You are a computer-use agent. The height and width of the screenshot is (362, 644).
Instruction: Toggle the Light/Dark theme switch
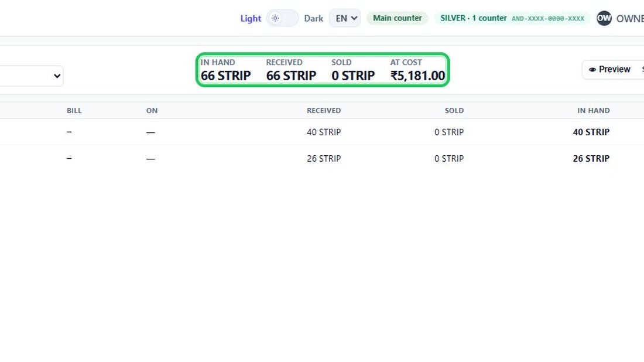click(283, 18)
